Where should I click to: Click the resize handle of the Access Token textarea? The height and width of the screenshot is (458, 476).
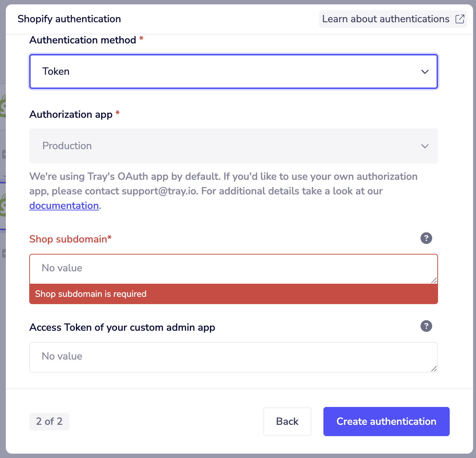[x=434, y=369]
